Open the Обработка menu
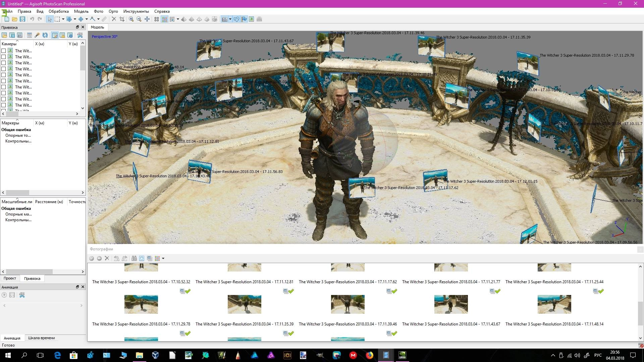The image size is (644, 362). pos(59,11)
